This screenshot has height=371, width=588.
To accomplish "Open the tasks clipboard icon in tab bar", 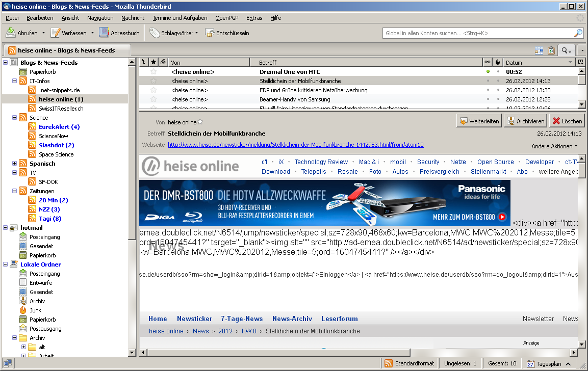I will pyautogui.click(x=551, y=50).
